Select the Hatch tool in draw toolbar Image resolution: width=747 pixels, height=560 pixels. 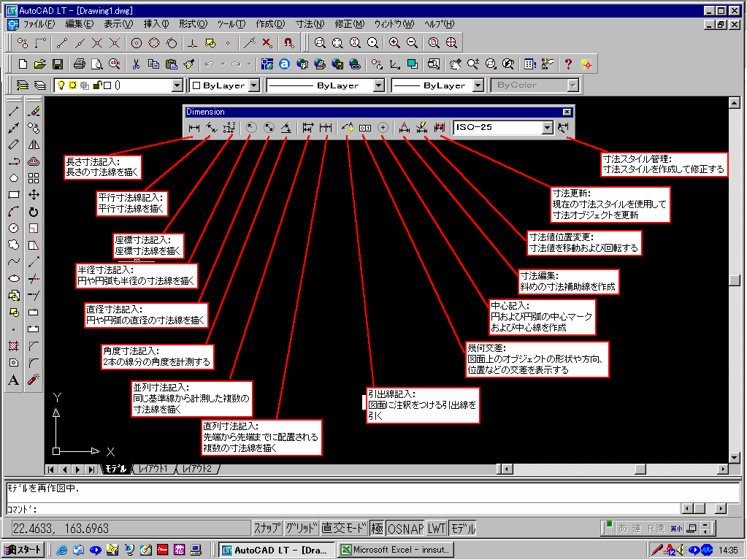click(14, 346)
